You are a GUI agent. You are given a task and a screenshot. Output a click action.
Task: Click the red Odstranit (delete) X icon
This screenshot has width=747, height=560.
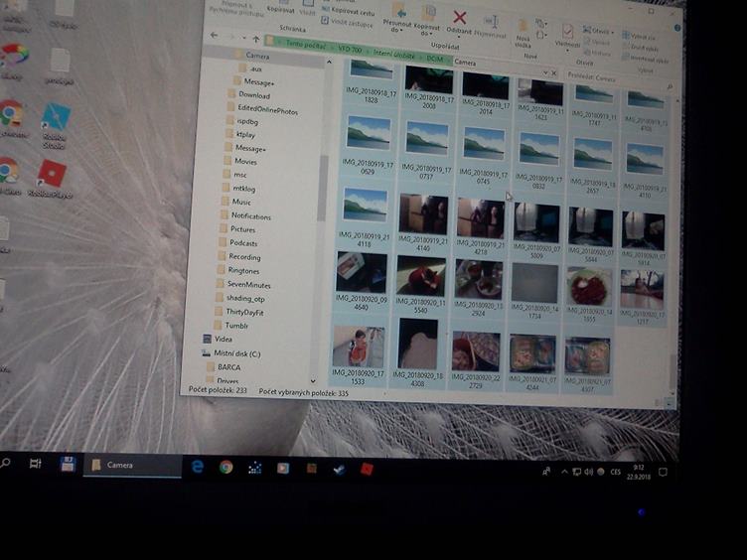(459, 18)
